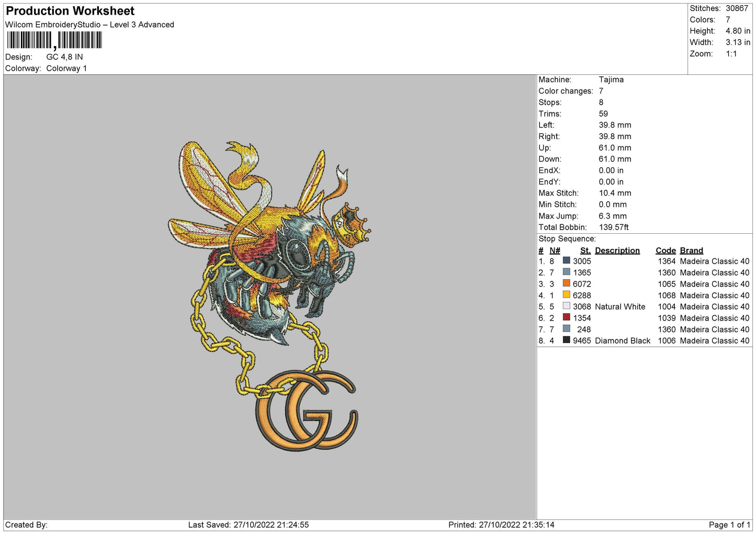Click the Wilcom EmbroideryStudio subtitle text
The width and height of the screenshot is (756, 534).
89,25
